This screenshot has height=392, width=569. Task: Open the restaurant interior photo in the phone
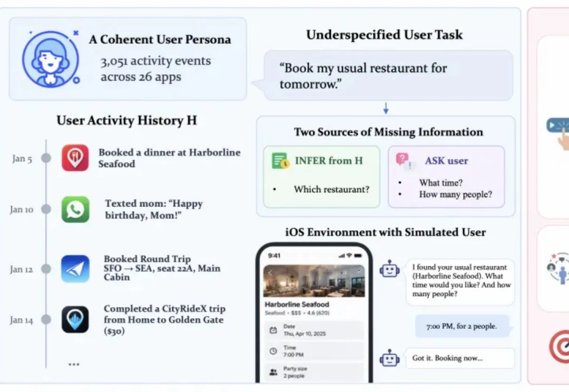tap(314, 281)
